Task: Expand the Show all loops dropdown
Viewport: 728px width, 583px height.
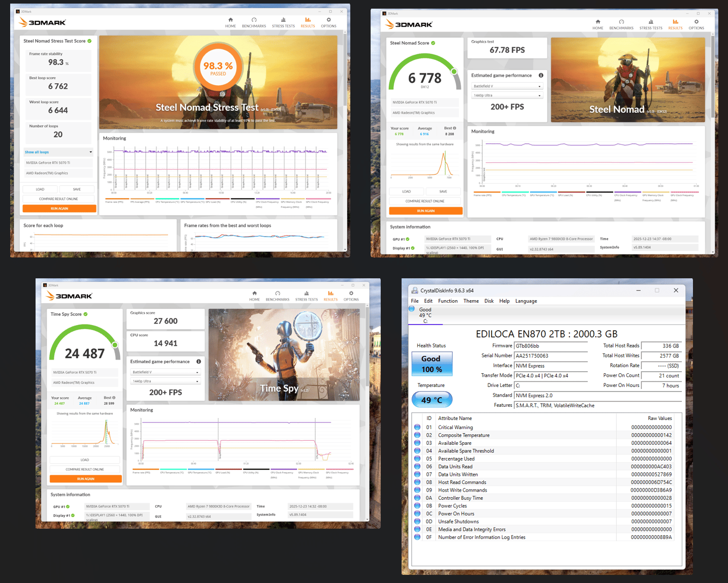Action: tap(58, 152)
